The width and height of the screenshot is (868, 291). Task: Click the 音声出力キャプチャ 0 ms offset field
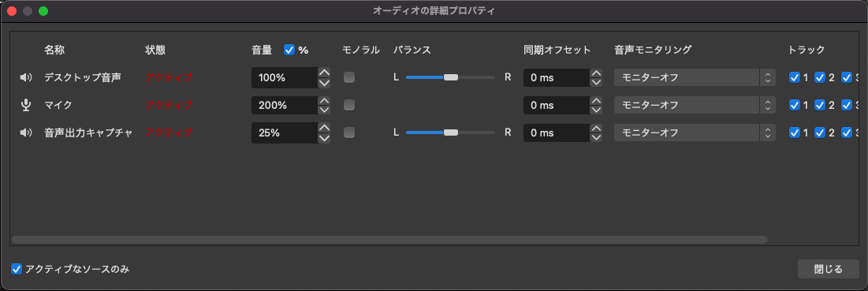tap(557, 132)
